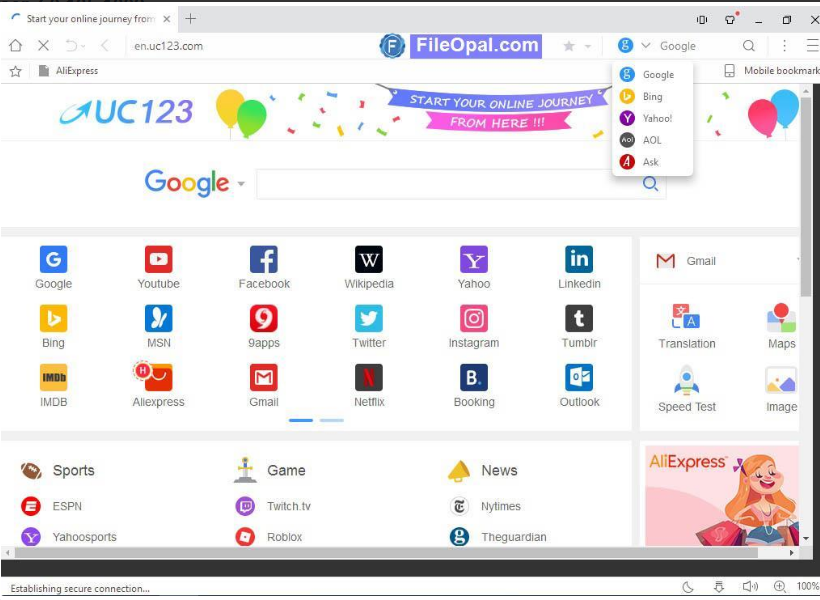Open the bookmark star dropdown arrow
Viewport: 820px width, 600px height.
(x=588, y=47)
